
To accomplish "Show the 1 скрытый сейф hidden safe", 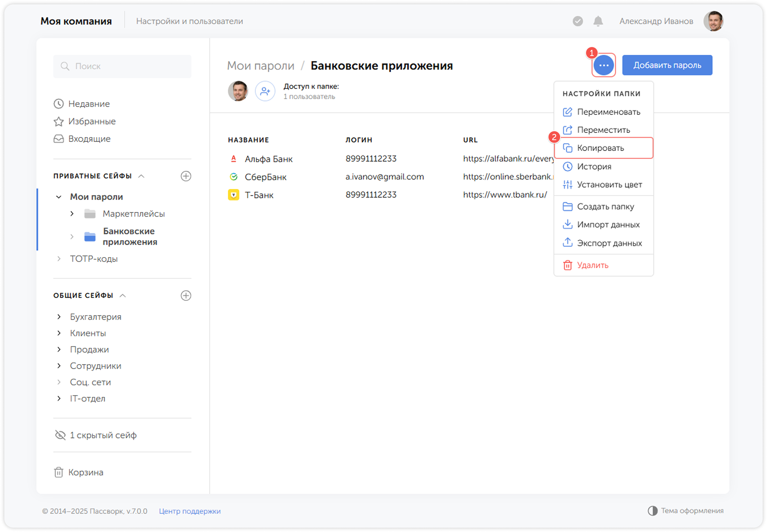I will [x=95, y=435].
